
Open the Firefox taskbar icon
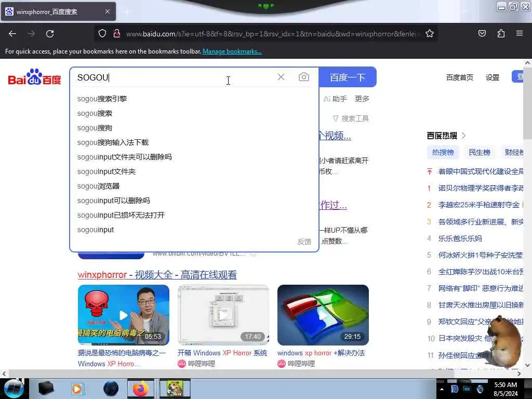140,389
